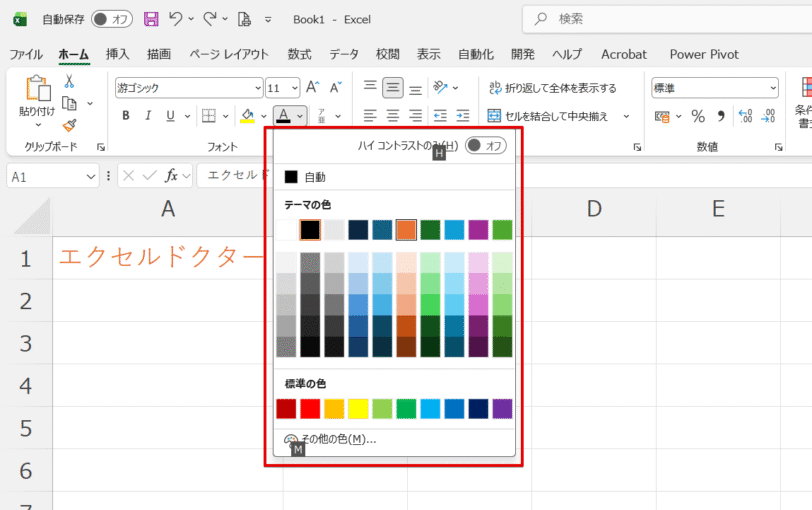812x510 pixels.
Task: Toggle Italic formatting
Action: click(148, 115)
